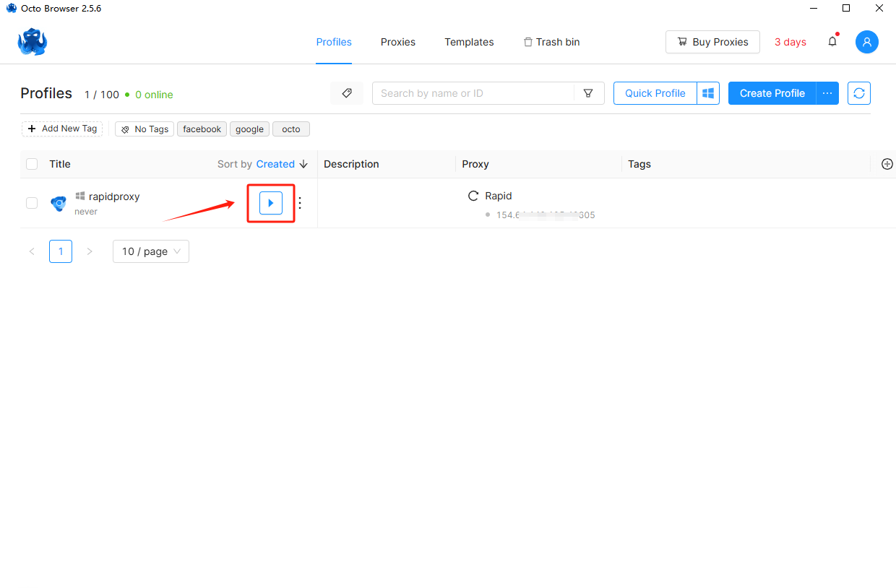Click the Tags column header
This screenshot has height=588, width=896.
(639, 164)
